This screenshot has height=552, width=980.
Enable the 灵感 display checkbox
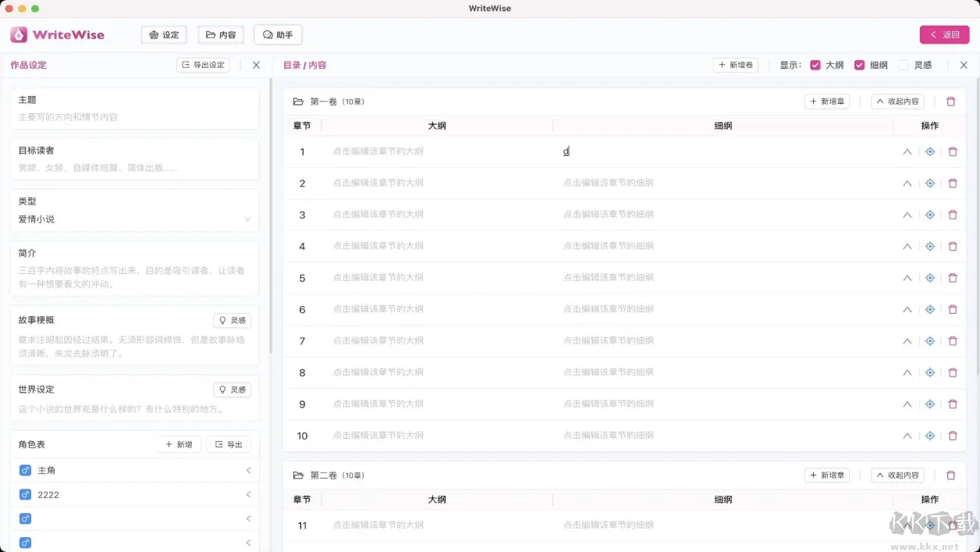tap(904, 66)
